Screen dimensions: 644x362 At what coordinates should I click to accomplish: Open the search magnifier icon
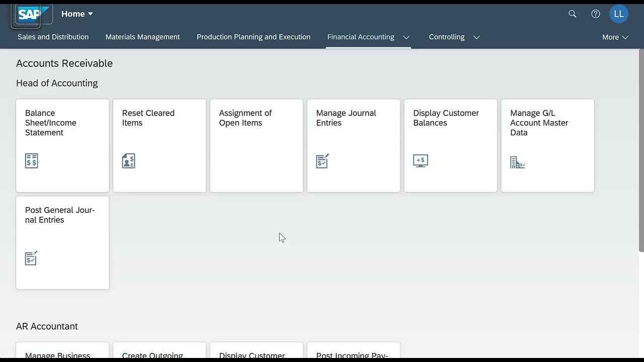573,14
